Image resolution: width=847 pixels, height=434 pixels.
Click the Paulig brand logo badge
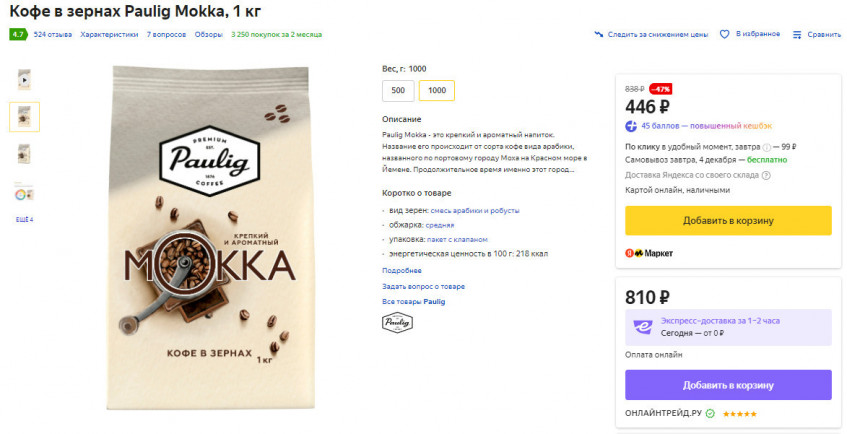click(396, 322)
